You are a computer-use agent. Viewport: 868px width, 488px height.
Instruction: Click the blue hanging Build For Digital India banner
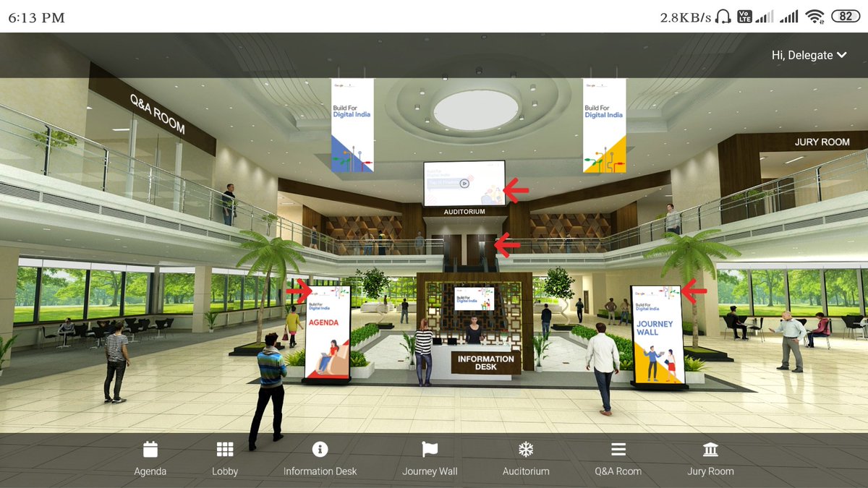[x=352, y=125]
